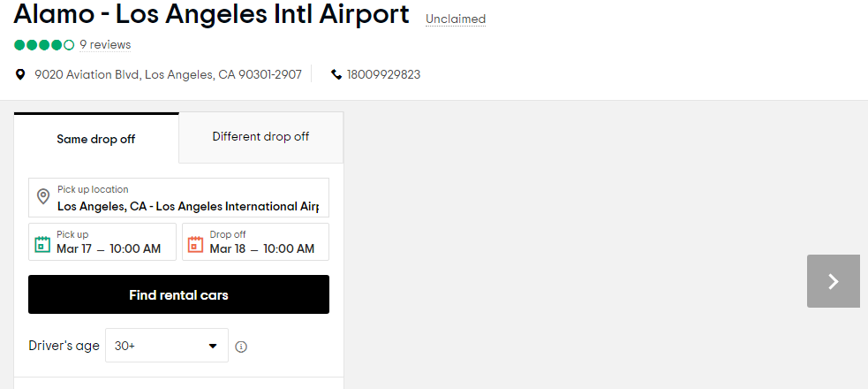
Task: Open the Drop off Mar 18 date selector
Action: [x=256, y=241]
